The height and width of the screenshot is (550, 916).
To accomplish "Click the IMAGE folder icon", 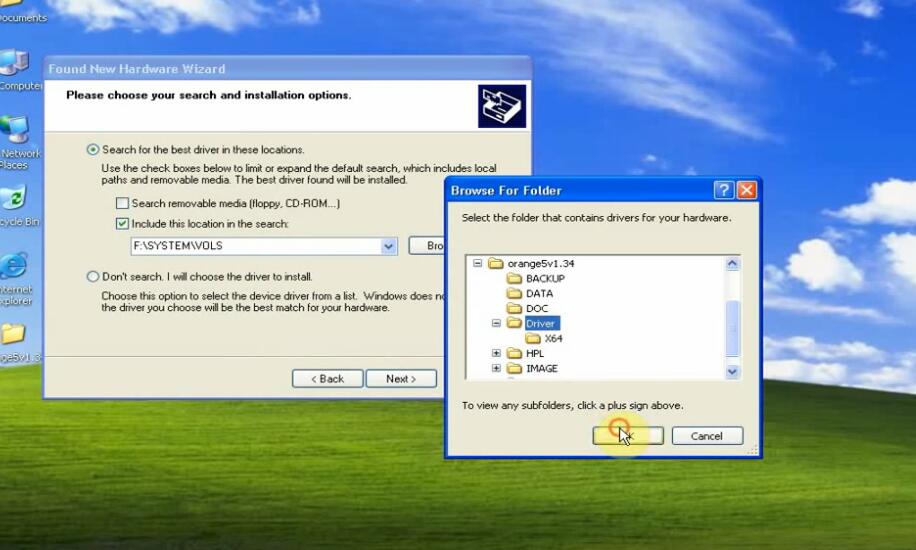I will 514,368.
